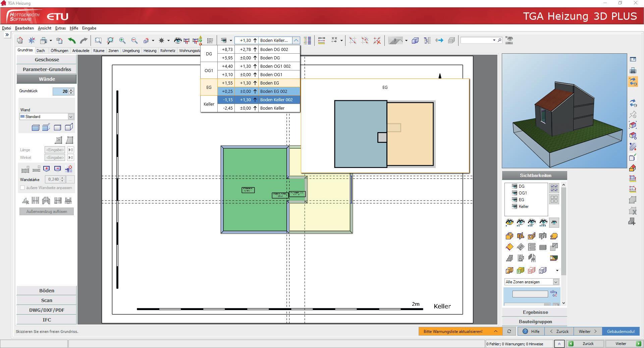Toggle visibility eye for OG1 floor
644x348 pixels.
514,193
